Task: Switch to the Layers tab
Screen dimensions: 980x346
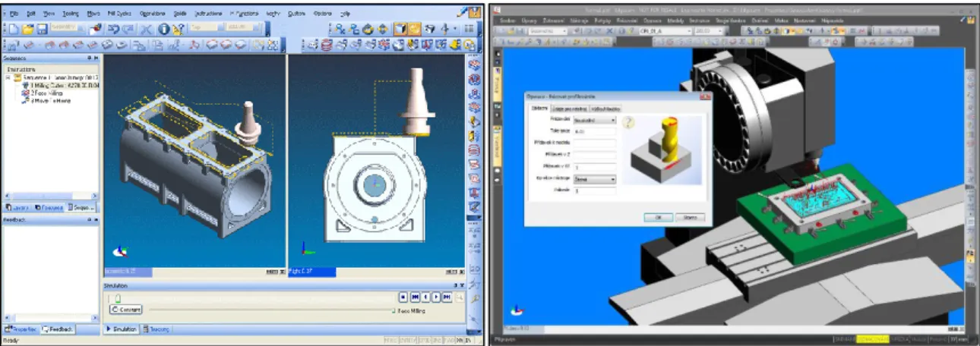Action: tap(17, 207)
